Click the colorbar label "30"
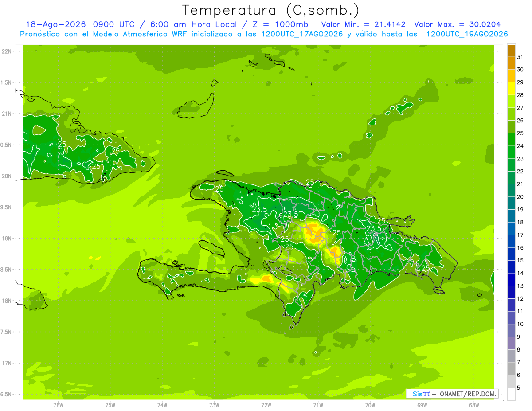 point(520,70)
